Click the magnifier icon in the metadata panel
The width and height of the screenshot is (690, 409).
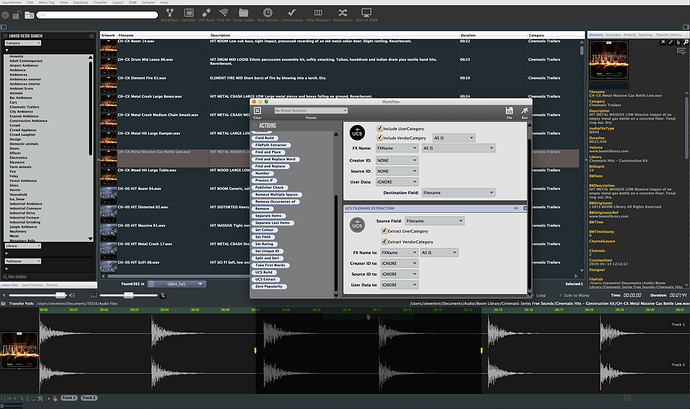pos(686,42)
